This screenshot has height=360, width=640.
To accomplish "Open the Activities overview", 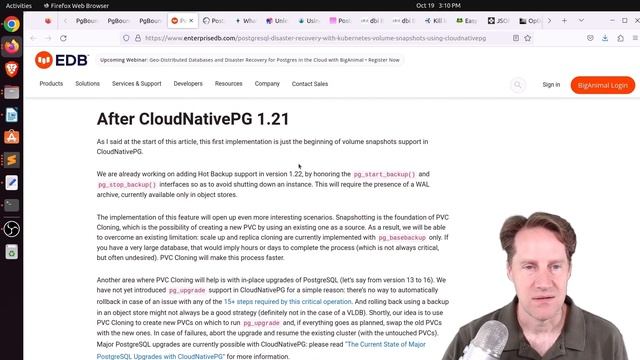I will pyautogui.click(x=19, y=6).
